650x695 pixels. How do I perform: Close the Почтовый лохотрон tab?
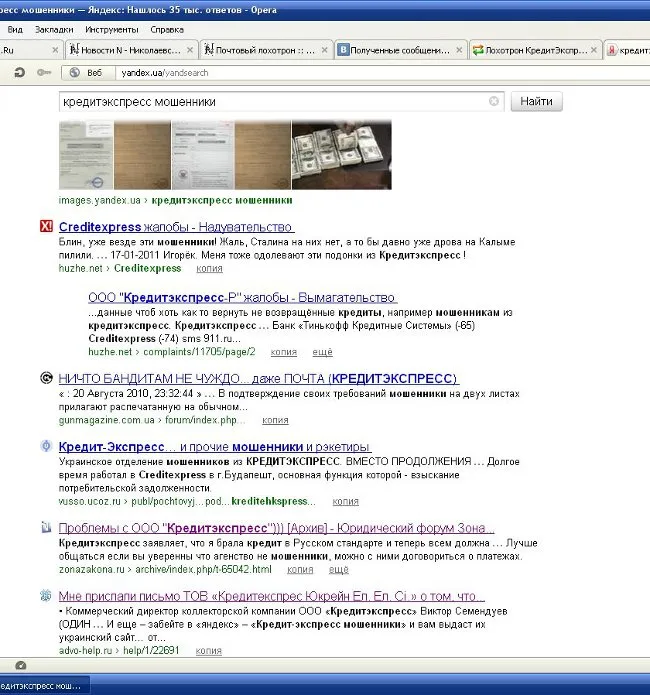(325, 50)
